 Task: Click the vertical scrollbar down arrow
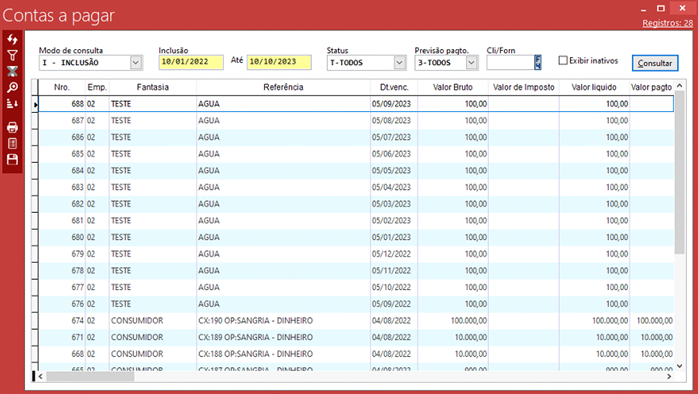click(x=679, y=366)
